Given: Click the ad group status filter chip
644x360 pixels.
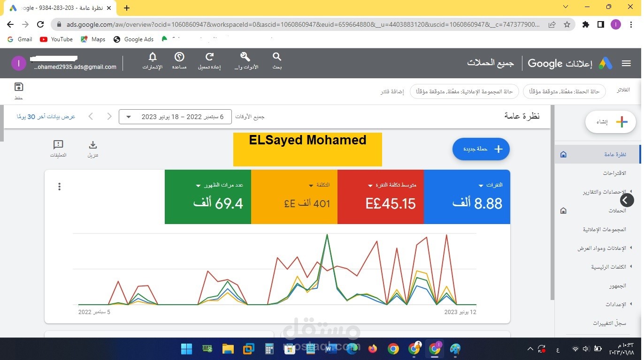Looking at the screenshot, I should pyautogui.click(x=464, y=92).
